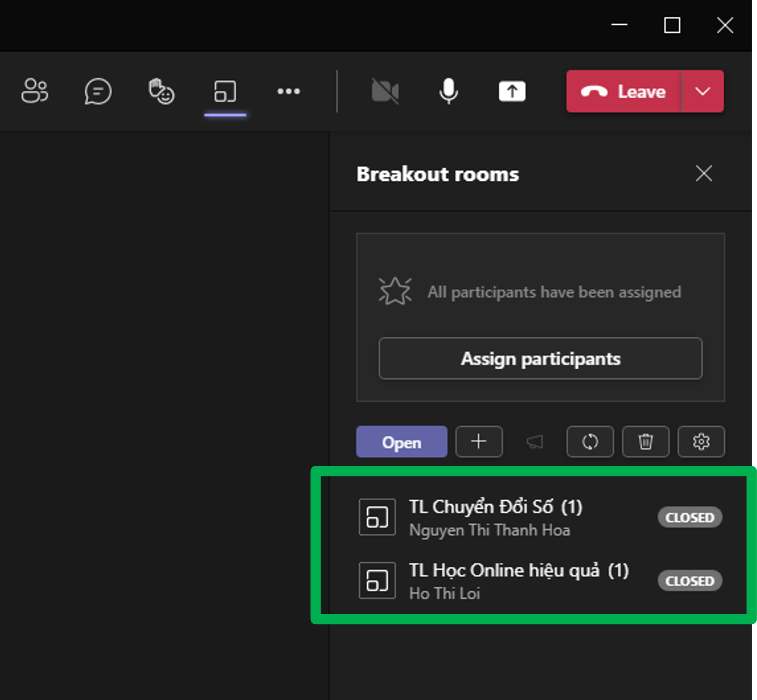The width and height of the screenshot is (757, 700).
Task: Mute the microphone
Action: pos(449,91)
